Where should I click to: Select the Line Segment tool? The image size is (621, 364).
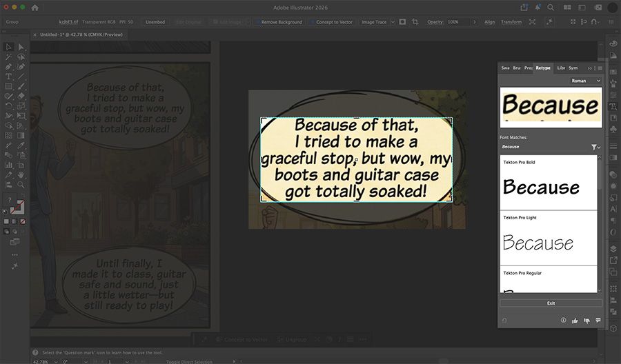tap(21, 77)
